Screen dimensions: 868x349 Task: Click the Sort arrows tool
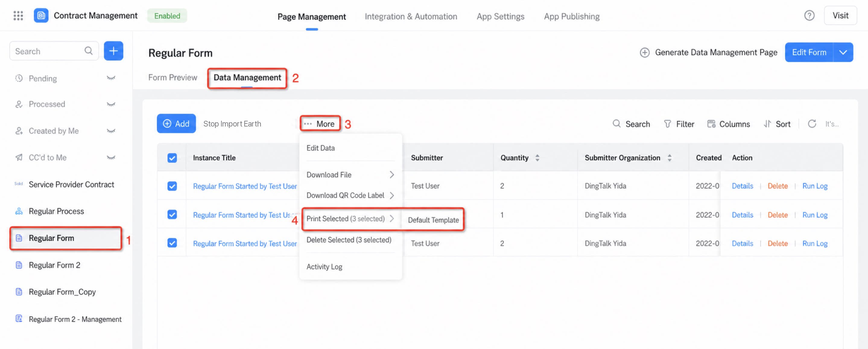[x=777, y=124]
